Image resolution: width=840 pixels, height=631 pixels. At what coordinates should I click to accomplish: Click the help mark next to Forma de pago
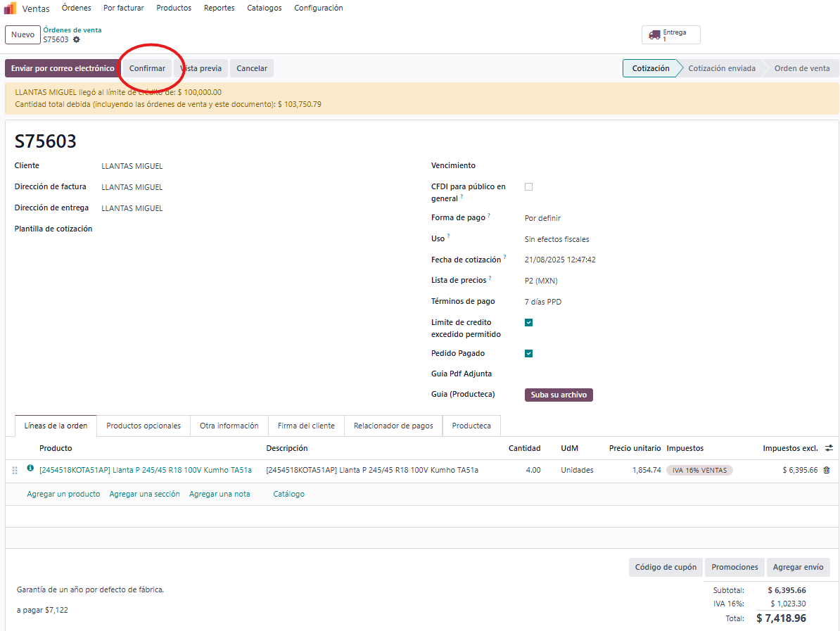pos(489,215)
